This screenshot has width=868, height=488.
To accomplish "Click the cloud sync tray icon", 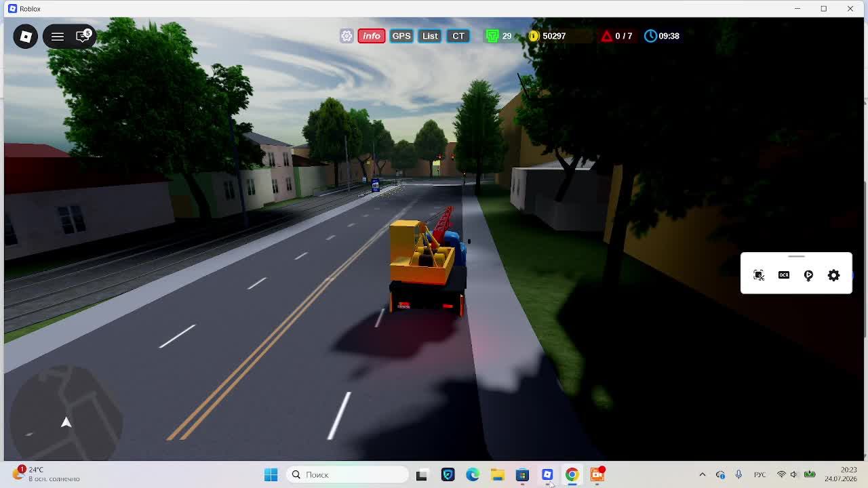I will [x=720, y=474].
